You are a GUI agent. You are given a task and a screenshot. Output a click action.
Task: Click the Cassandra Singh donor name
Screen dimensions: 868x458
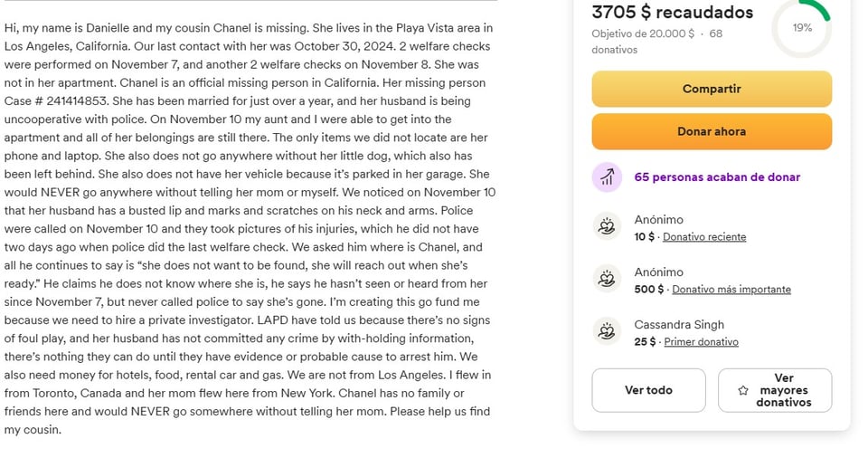pos(679,325)
